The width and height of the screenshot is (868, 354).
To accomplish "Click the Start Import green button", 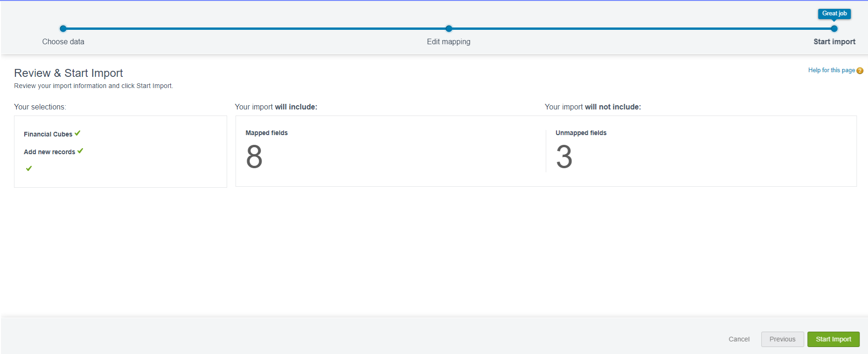I will (x=833, y=339).
